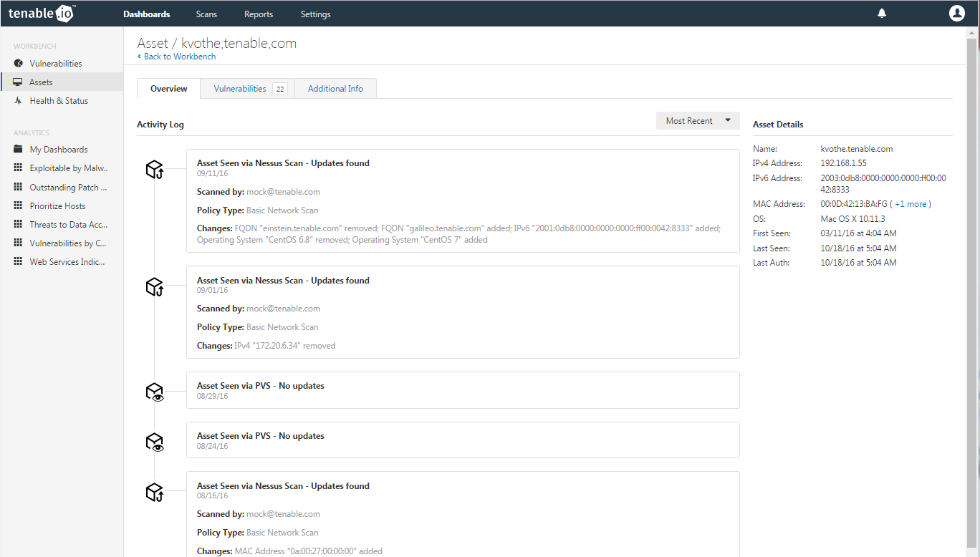Click grid icon beside Outstanding Patch
This screenshot has height=557, width=980.
tap(18, 188)
